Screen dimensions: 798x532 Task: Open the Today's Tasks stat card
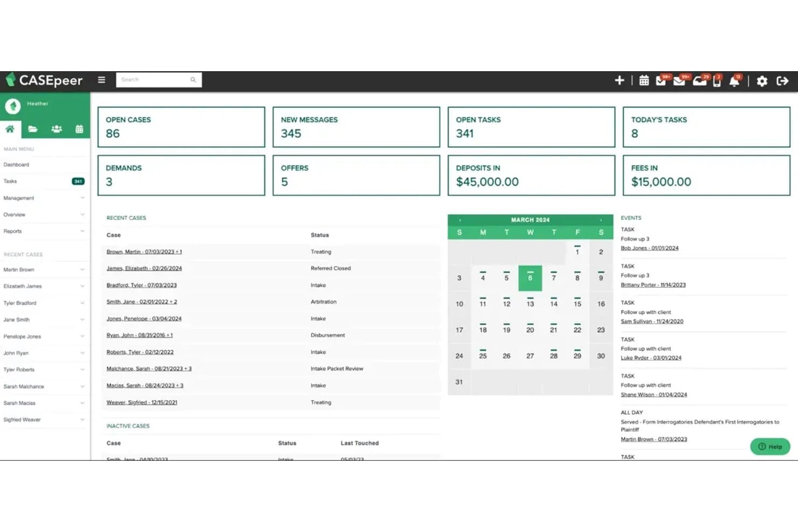707,127
